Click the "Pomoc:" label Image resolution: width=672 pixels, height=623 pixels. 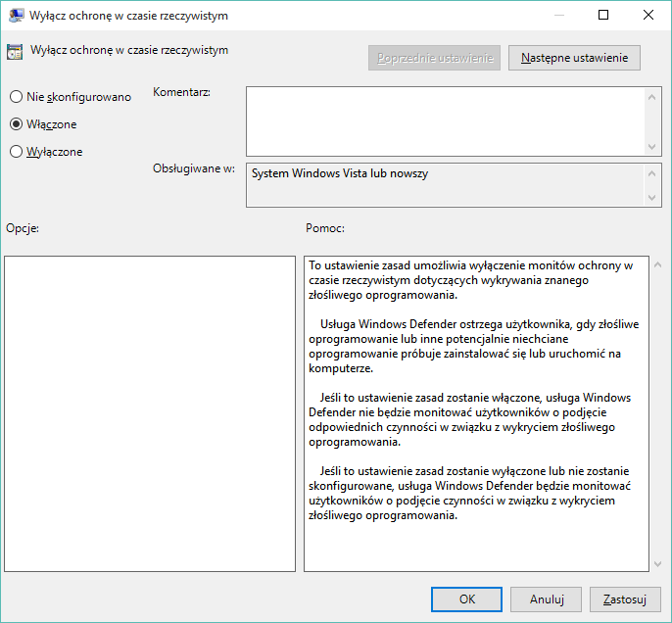tap(325, 228)
